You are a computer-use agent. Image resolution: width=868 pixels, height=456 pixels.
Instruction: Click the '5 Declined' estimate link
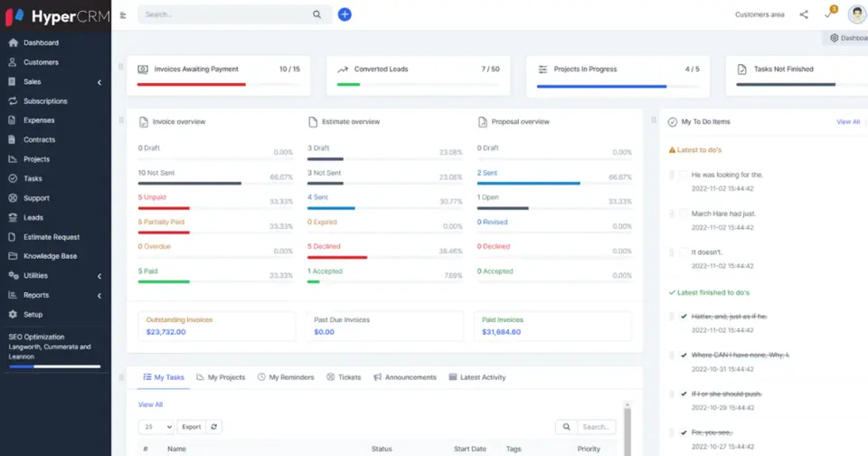pos(324,247)
